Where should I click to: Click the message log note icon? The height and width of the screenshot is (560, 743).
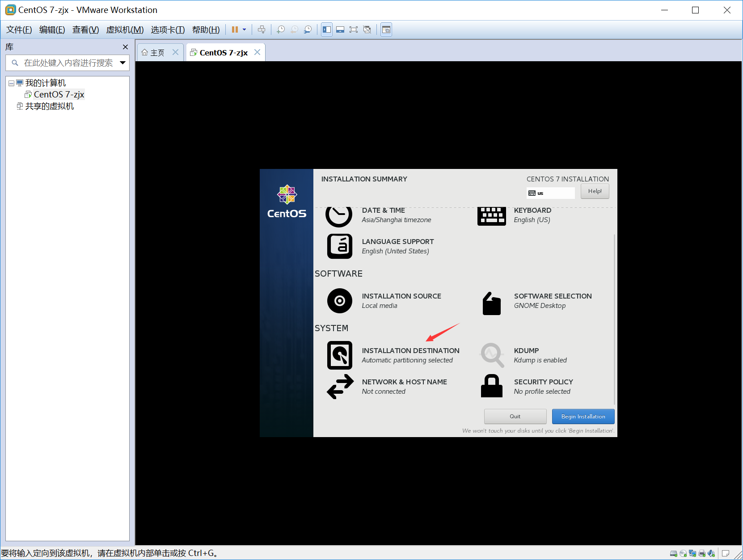click(x=726, y=554)
